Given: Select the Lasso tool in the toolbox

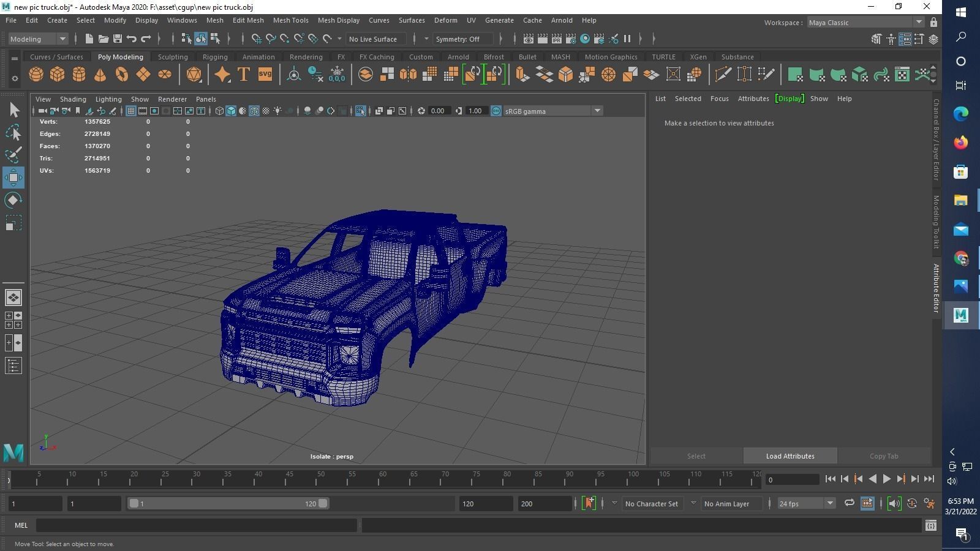Looking at the screenshot, I should pos(13,132).
